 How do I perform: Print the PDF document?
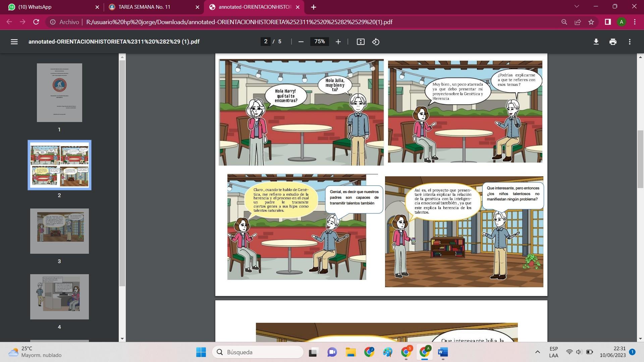click(613, 42)
